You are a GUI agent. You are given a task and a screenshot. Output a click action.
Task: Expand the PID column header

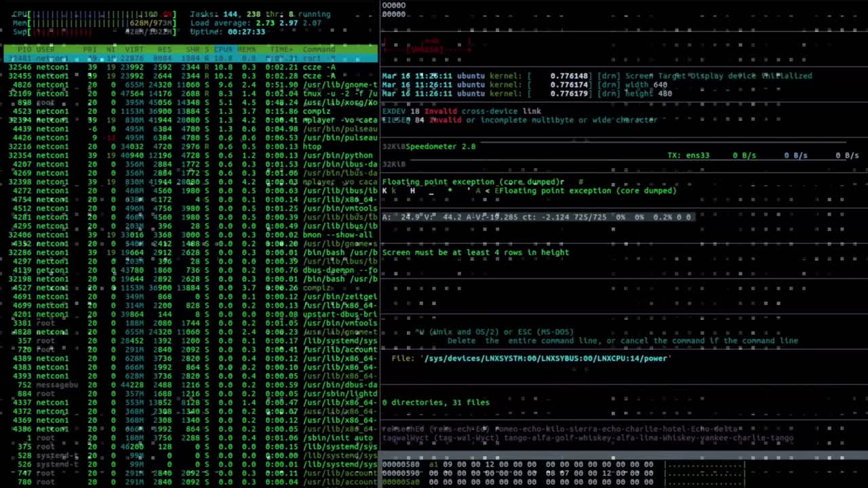click(x=23, y=49)
